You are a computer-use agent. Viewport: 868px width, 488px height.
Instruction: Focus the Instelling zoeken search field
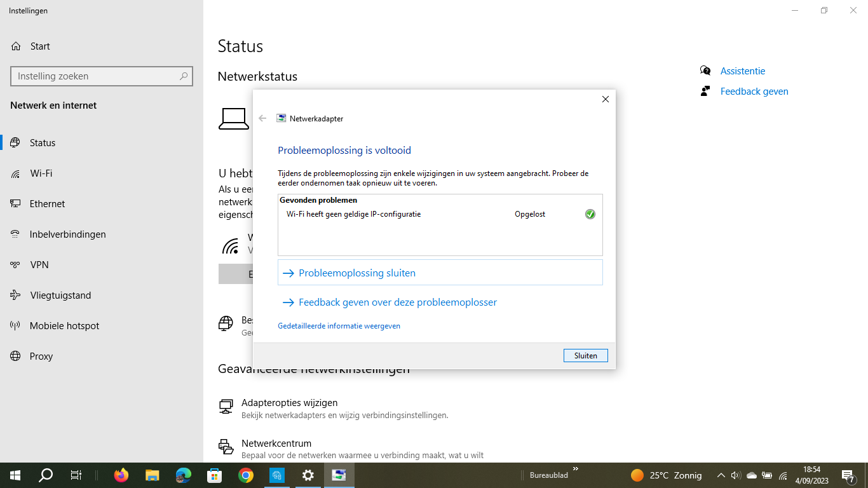click(x=102, y=76)
